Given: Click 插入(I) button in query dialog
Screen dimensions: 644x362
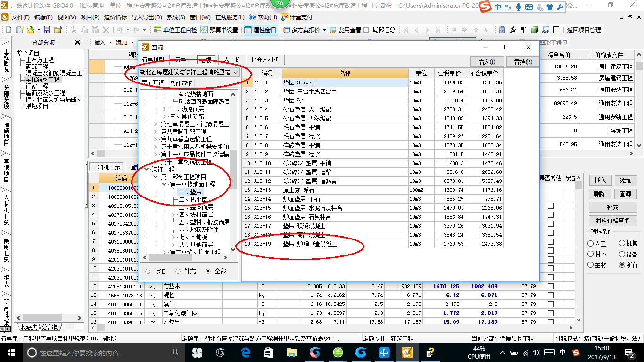Looking at the screenshot, I should (x=487, y=62).
